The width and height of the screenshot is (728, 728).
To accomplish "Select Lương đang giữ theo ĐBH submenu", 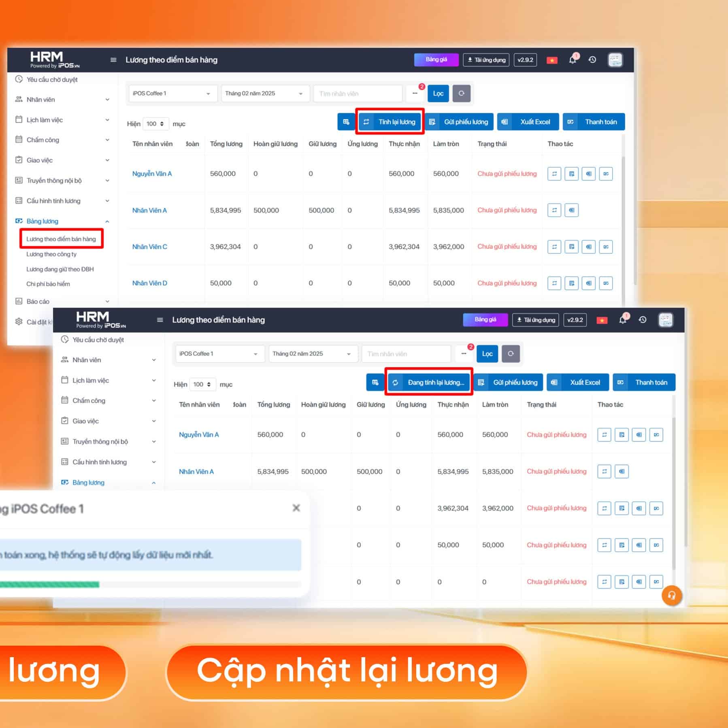I will (60, 269).
